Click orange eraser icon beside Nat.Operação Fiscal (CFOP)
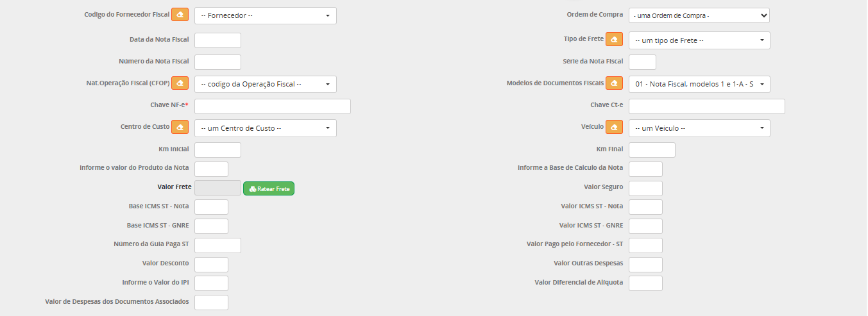Viewport: 868px width, 316px height. (180, 83)
